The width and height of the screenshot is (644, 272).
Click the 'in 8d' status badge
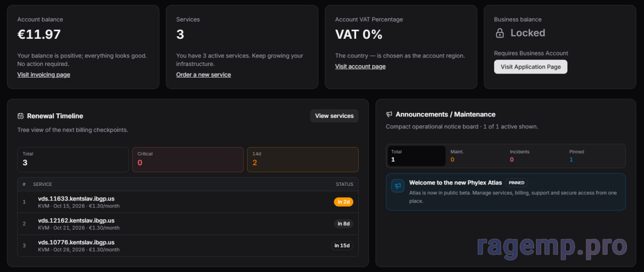tap(344, 224)
